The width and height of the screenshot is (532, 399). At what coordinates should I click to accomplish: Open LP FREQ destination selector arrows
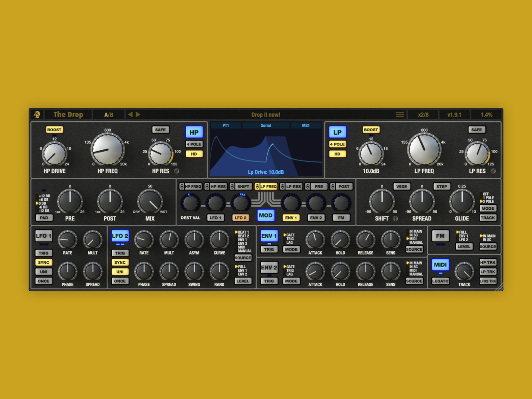[x=258, y=187]
